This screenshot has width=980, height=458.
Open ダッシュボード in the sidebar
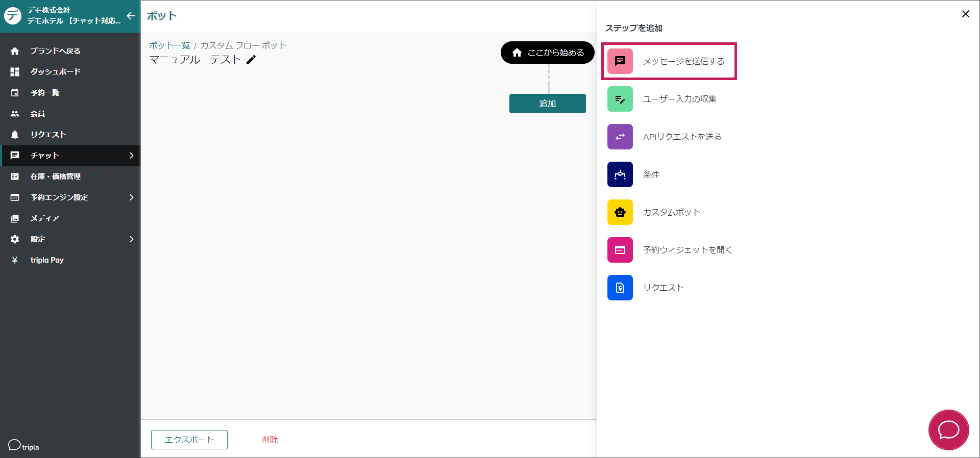coord(55,72)
